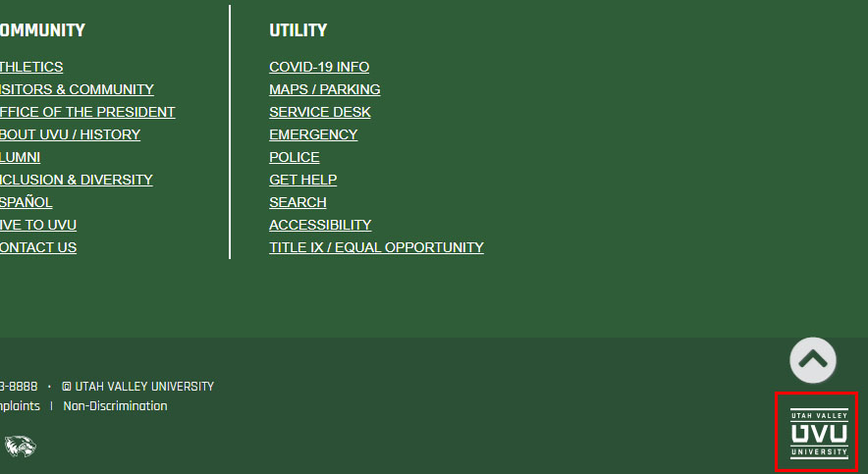This screenshot has height=474, width=868.
Task: Visit Office of the President page
Action: click(87, 112)
